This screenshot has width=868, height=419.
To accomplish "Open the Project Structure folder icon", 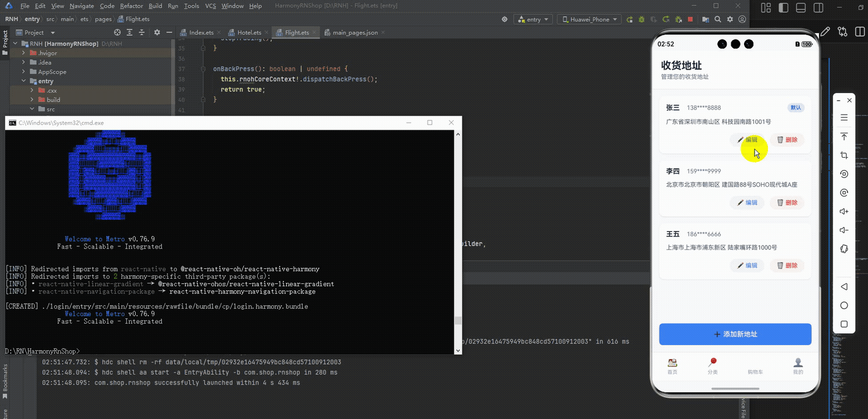I will (705, 19).
